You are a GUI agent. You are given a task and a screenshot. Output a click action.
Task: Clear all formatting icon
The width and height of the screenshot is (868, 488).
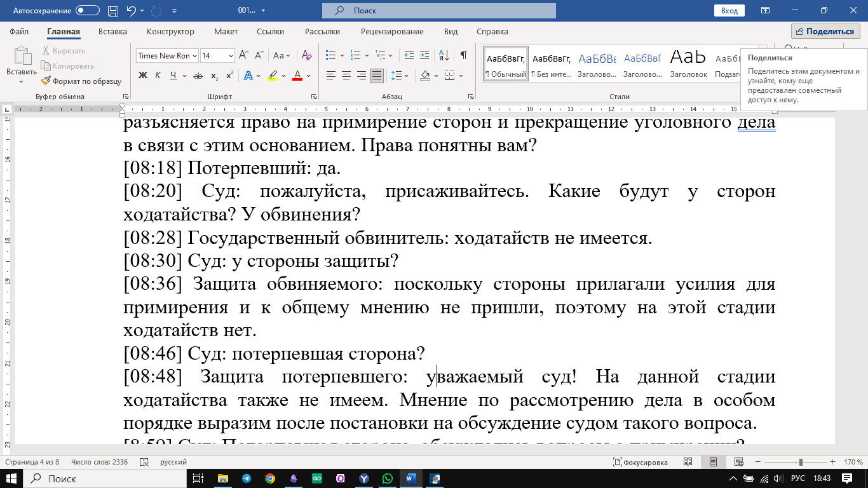[x=306, y=55]
